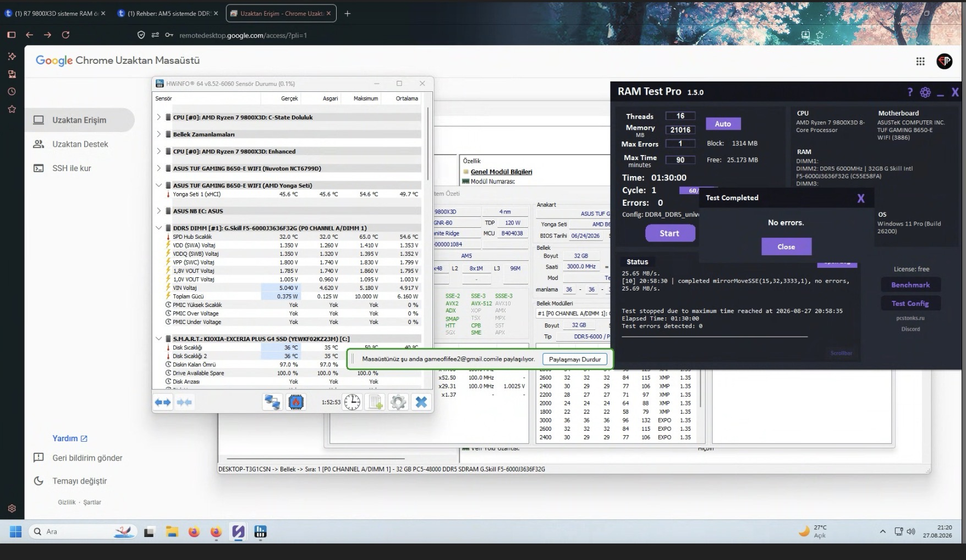Reload the remote desktop page
Viewport: 966px width, 560px height.
click(x=65, y=35)
